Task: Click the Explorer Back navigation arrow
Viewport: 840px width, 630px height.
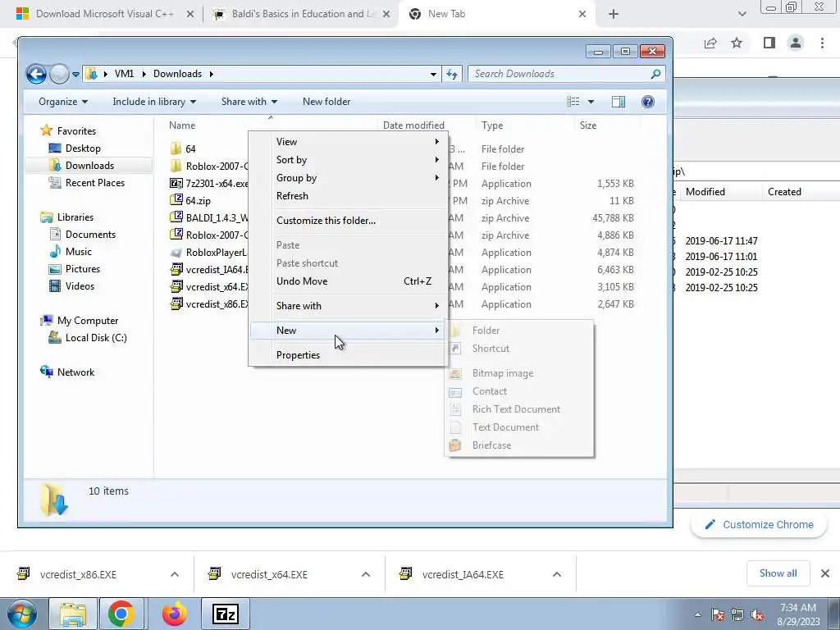Action: 36,74
